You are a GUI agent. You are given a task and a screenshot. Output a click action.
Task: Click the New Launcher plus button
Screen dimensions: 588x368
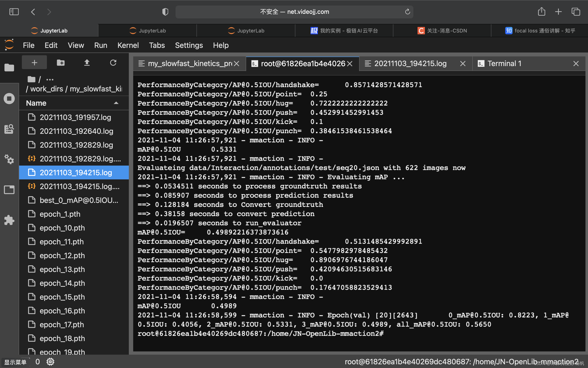[34, 63]
